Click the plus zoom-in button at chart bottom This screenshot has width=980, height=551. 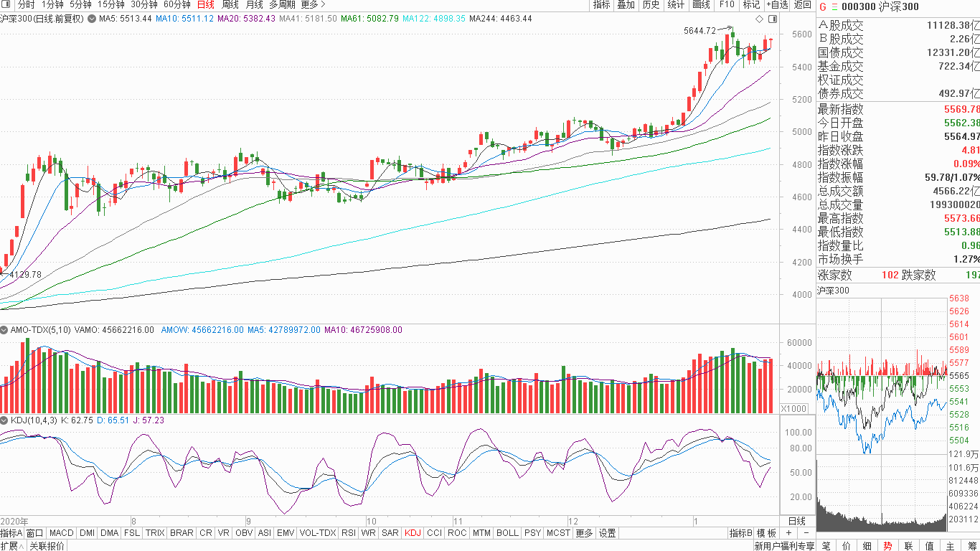tap(788, 533)
